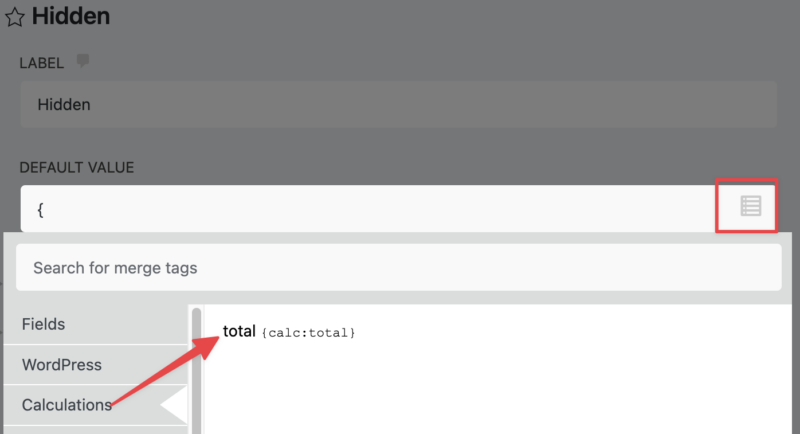Viewport: 800px width, 434px height.
Task: Focus the Default Value input field
Action: click(370, 209)
